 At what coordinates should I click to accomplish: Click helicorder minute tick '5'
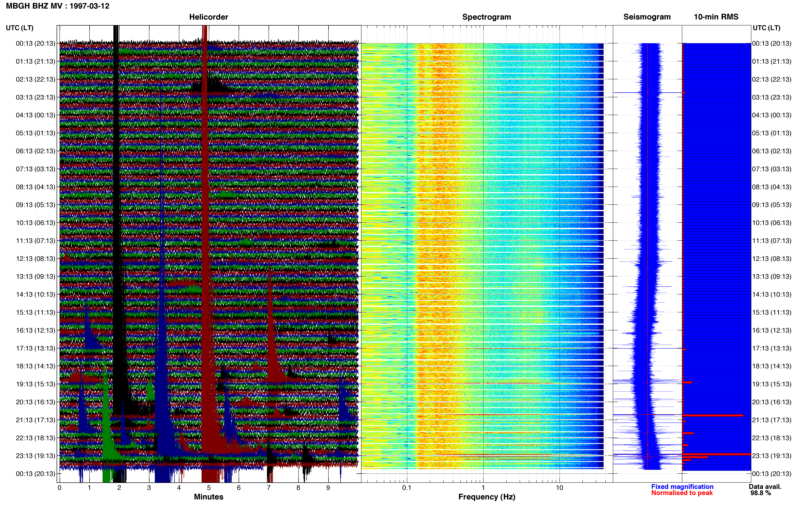[x=209, y=488]
